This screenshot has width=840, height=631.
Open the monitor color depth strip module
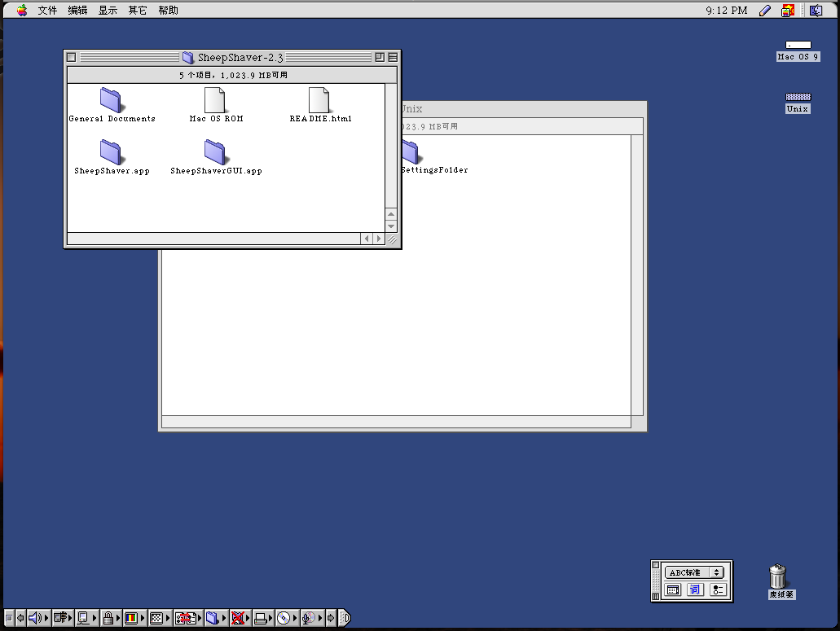coord(134,618)
